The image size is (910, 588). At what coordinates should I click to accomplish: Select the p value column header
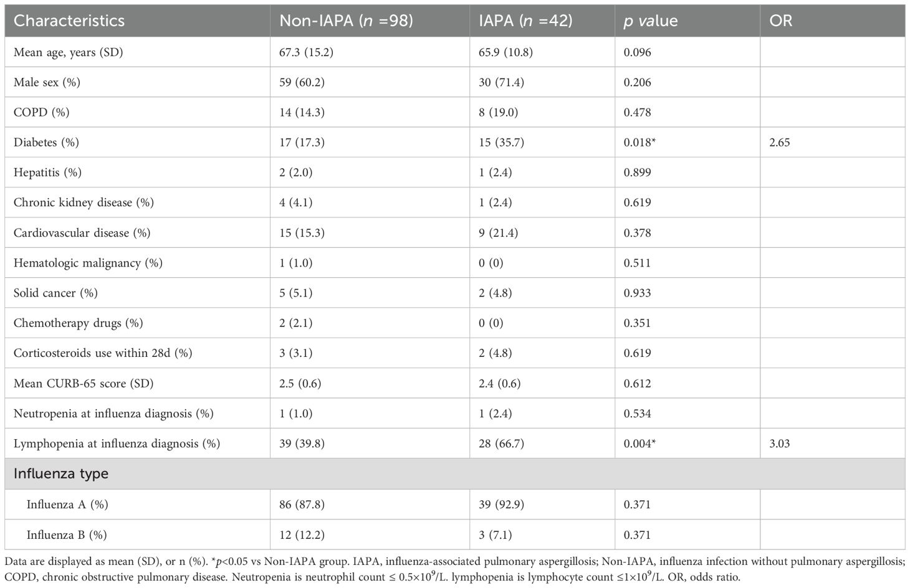coord(650,21)
